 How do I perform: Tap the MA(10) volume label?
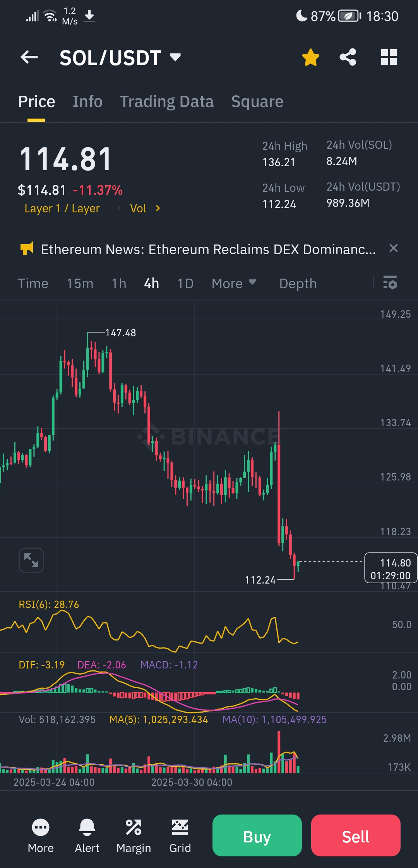[275, 720]
